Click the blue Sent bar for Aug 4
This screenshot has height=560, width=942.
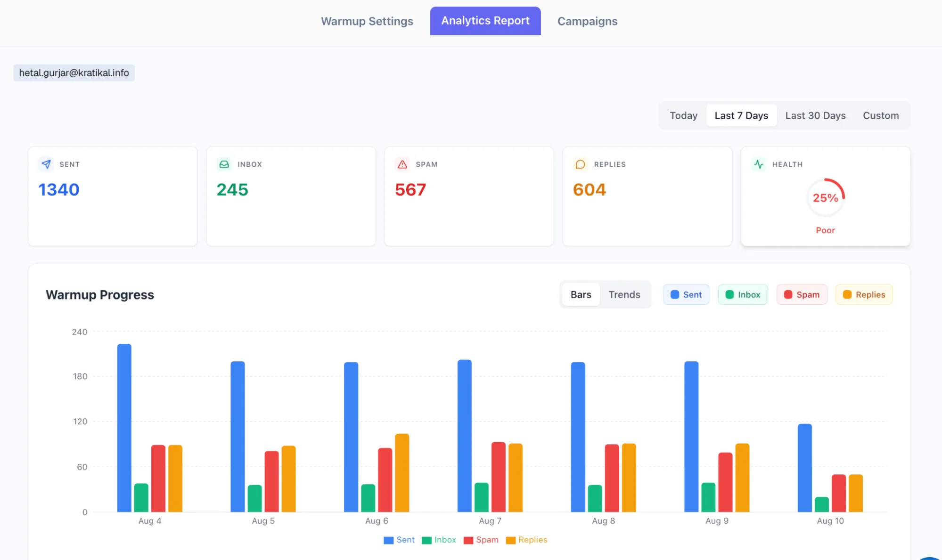[124, 428]
